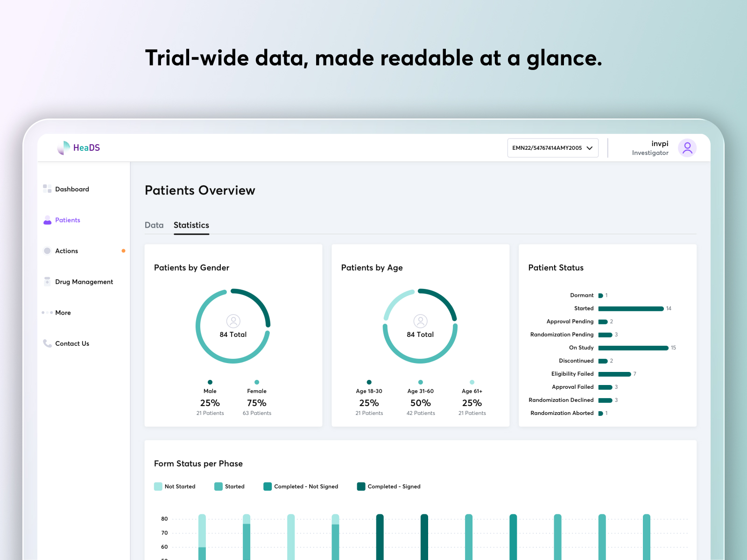Click the Patient Status card title
The image size is (747, 560).
pyautogui.click(x=556, y=267)
